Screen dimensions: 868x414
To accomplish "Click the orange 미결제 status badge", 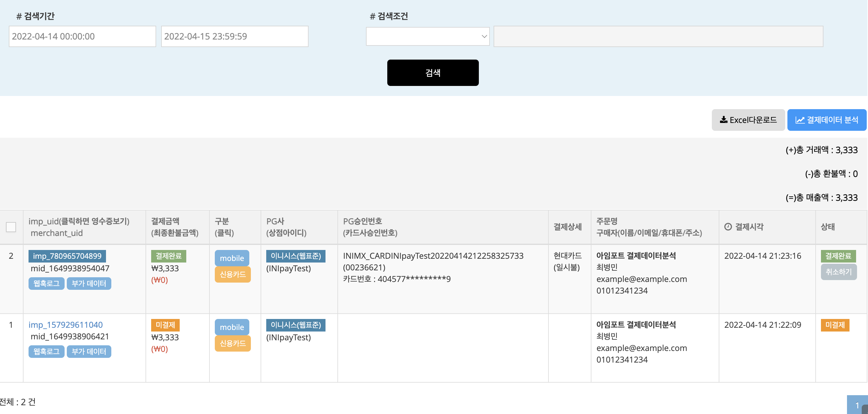I will (x=835, y=325).
